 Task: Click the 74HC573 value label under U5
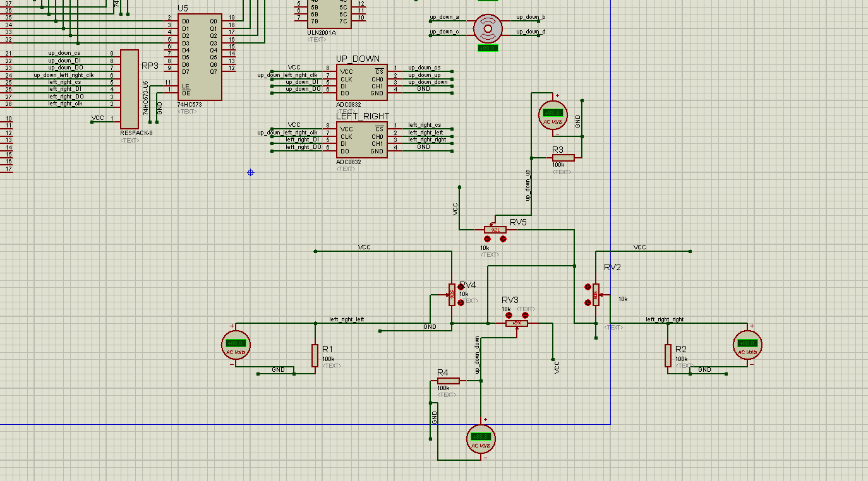point(190,105)
